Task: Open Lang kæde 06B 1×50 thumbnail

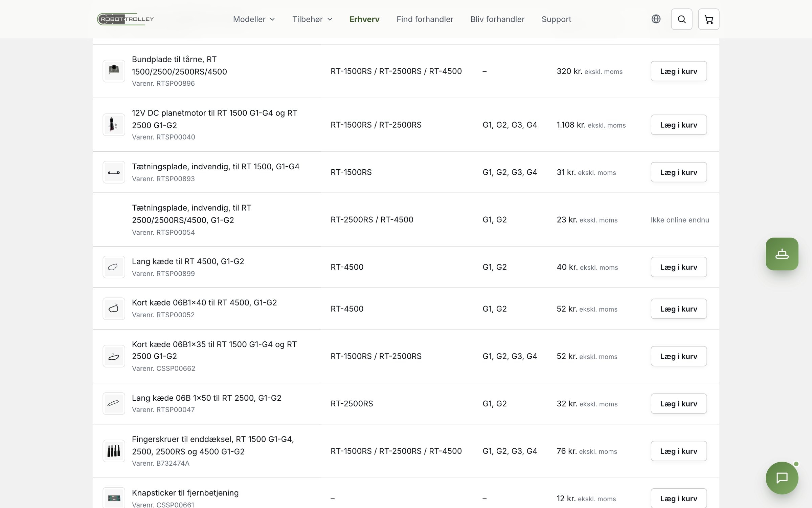Action: pos(114,403)
